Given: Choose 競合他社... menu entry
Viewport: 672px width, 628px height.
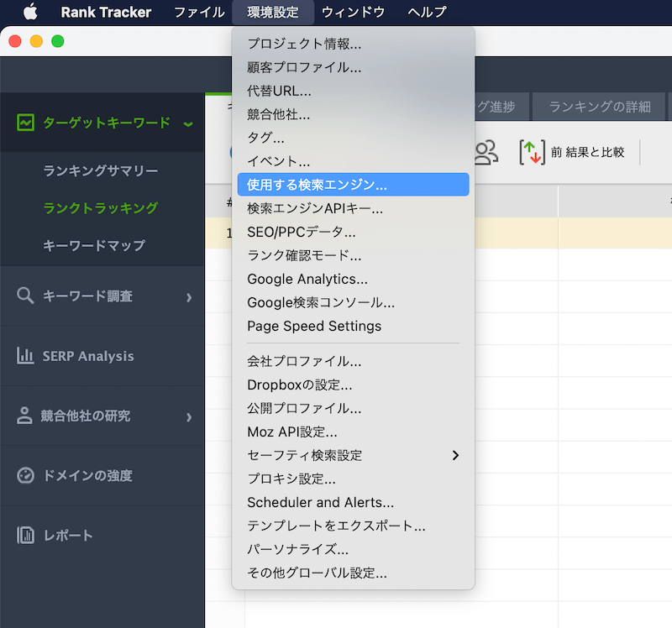Looking at the screenshot, I should point(353,114).
